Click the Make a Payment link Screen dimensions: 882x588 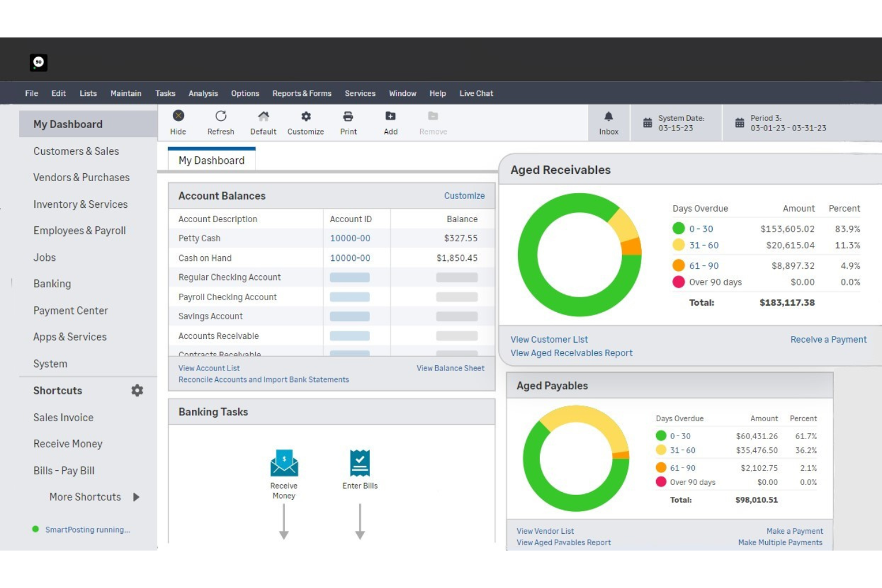[x=794, y=531]
